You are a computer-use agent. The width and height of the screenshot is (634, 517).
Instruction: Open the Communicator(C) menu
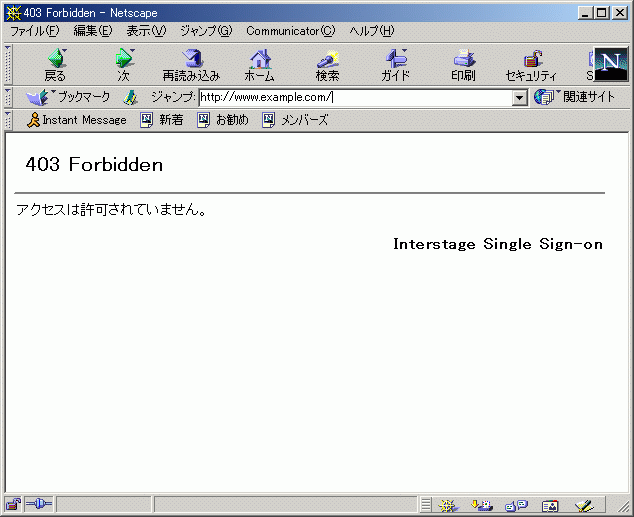click(291, 31)
